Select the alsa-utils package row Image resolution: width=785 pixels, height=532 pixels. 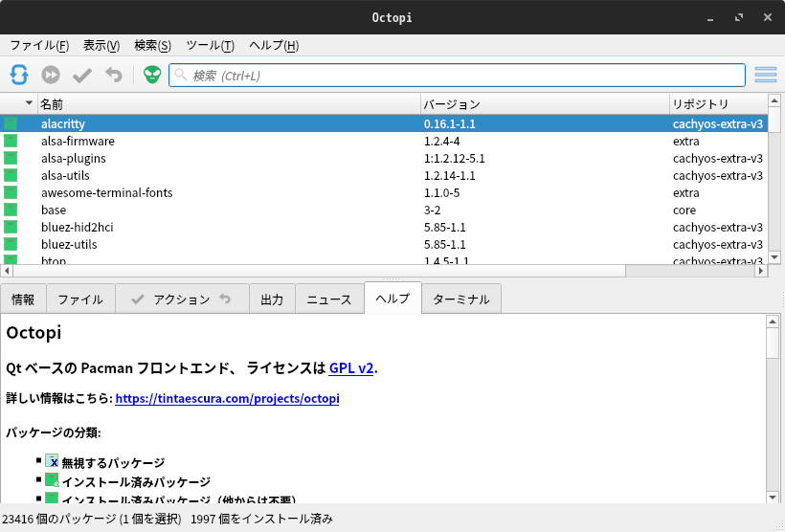point(384,176)
